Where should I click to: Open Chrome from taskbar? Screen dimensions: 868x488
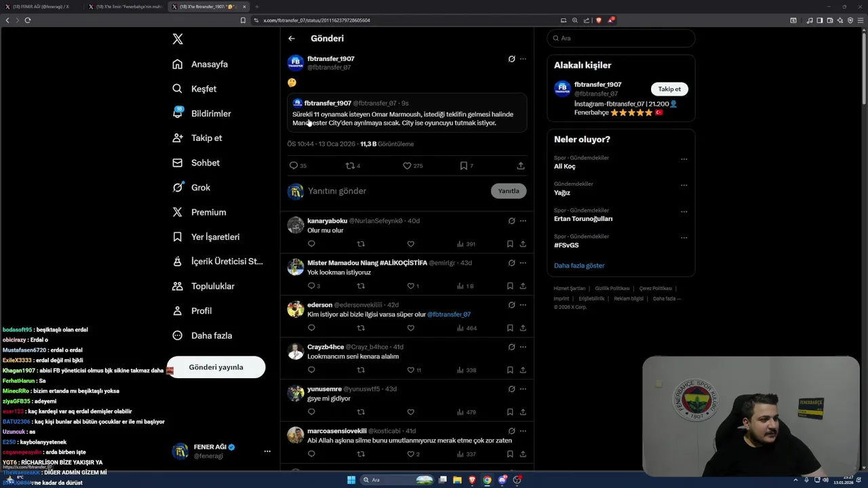(x=487, y=480)
